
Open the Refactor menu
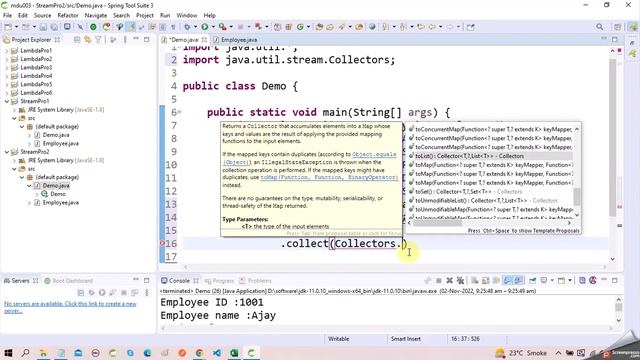[x=68, y=16]
